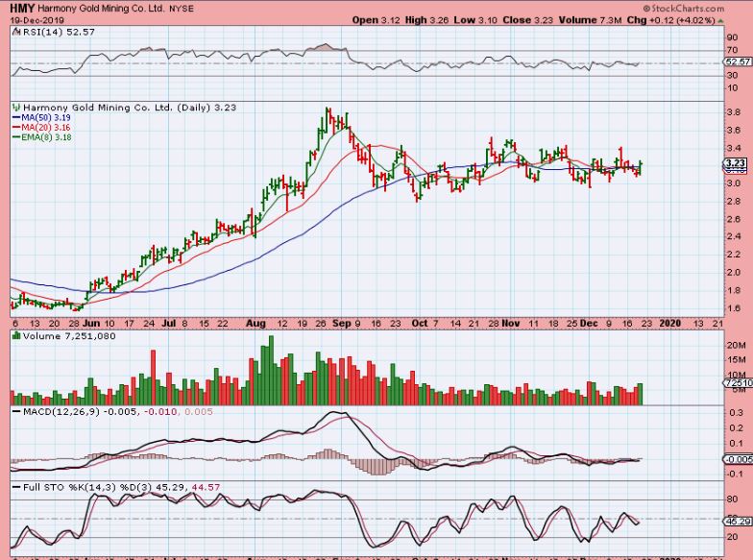Click the 'Harmony Gold Mining Co. Ltd.' header text

pyautogui.click(x=102, y=9)
